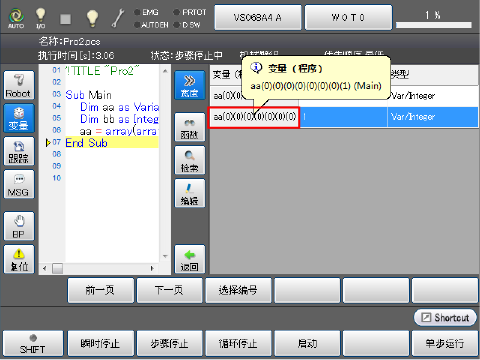
Task: Click the code scrollbar up arrow
Action: tap(165, 71)
